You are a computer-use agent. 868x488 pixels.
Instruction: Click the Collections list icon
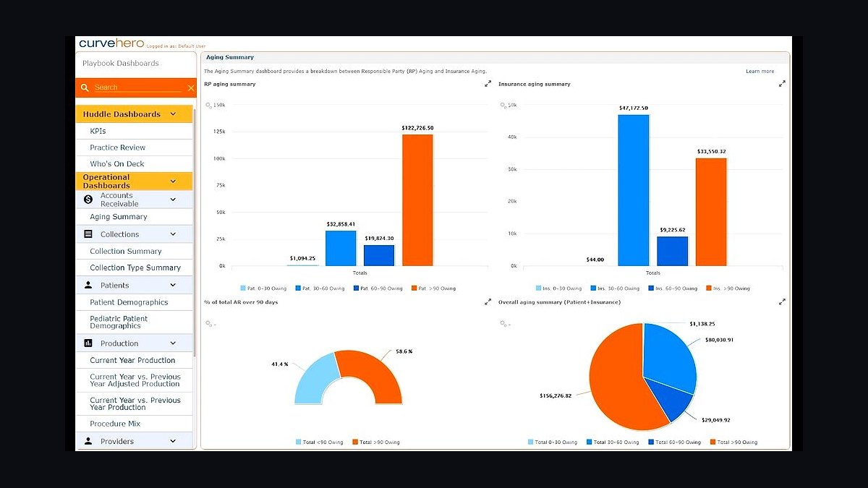pyautogui.click(x=88, y=234)
